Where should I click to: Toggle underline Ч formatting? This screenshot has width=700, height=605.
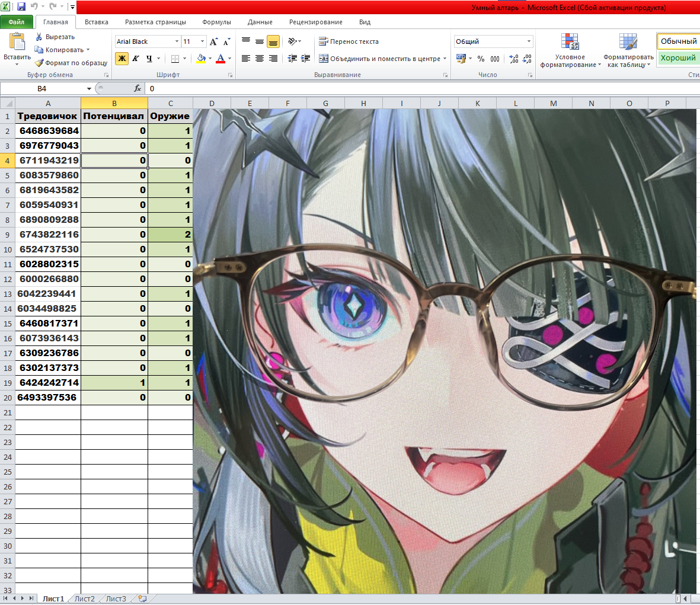point(149,59)
